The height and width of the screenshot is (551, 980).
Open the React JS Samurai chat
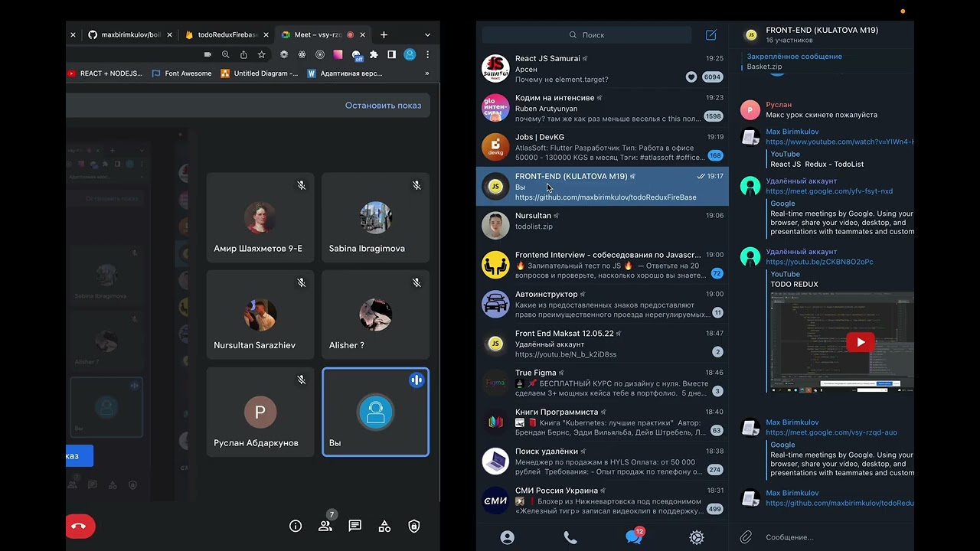point(603,68)
